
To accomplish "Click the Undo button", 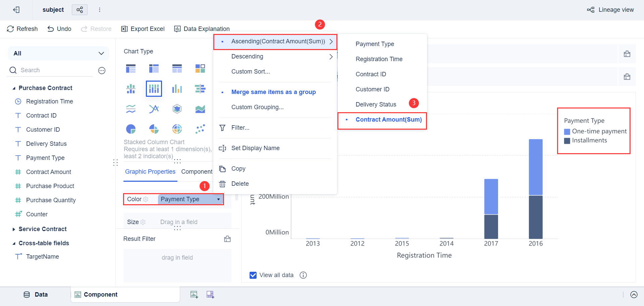I will [59, 29].
